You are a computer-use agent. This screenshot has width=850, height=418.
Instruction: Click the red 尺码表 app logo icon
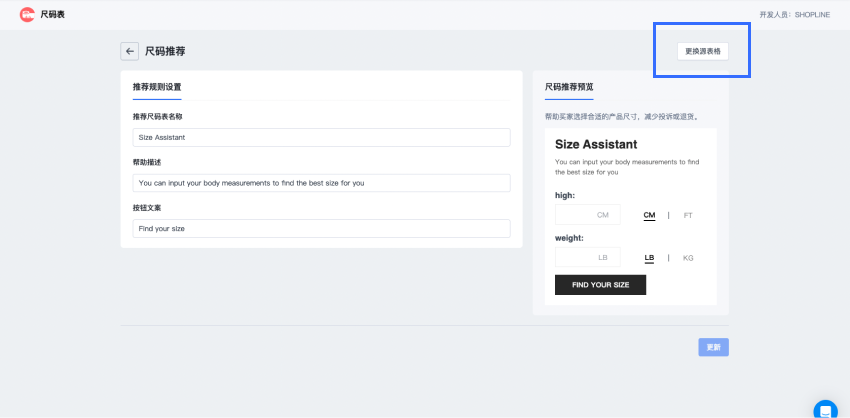[x=27, y=15]
